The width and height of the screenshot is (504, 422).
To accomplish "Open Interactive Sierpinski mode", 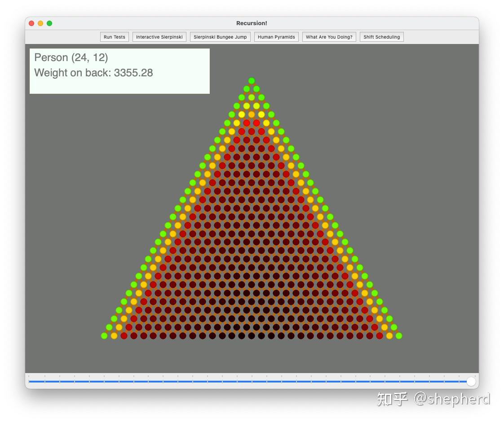I will point(159,37).
